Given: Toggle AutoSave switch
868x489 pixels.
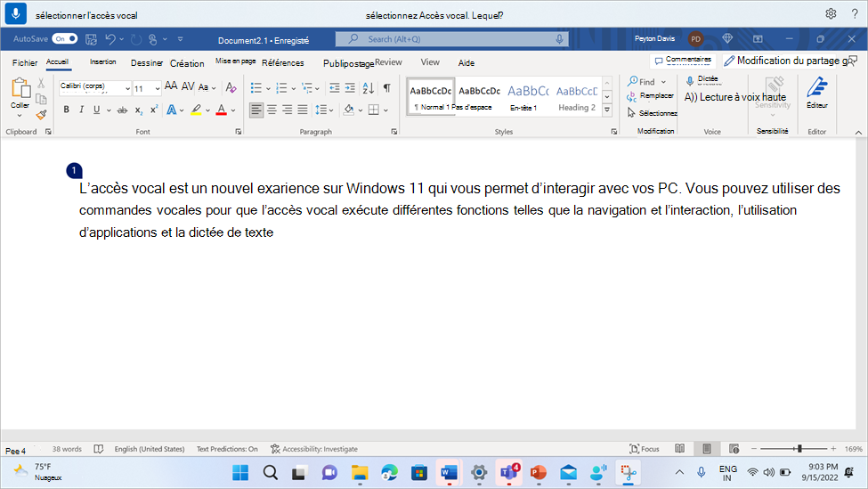Looking at the screenshot, I should pos(65,39).
